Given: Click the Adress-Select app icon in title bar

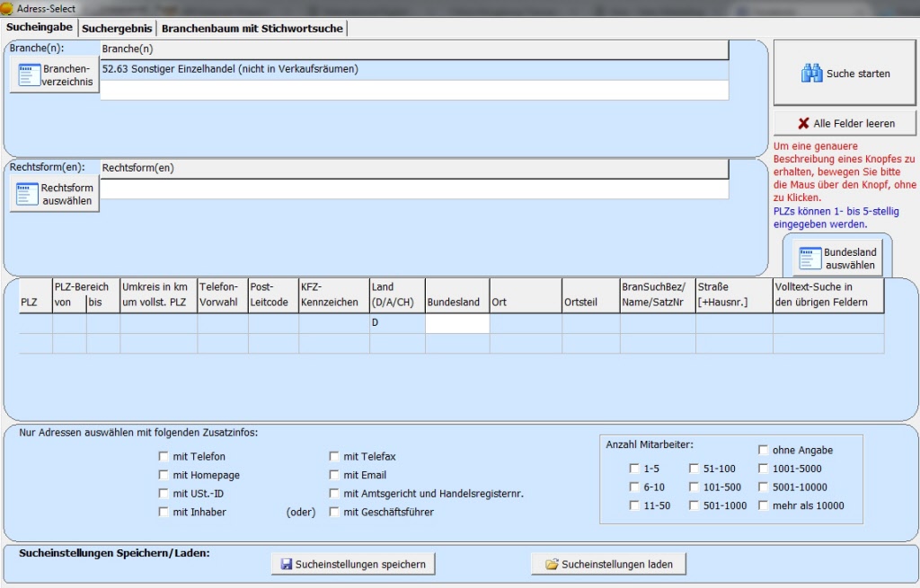Looking at the screenshot, I should [x=6, y=8].
